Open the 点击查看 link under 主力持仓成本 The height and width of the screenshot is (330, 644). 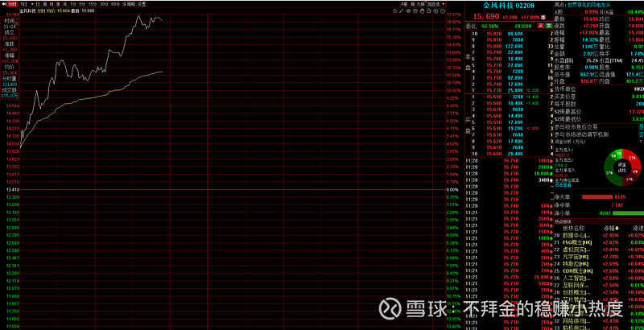click(x=563, y=186)
